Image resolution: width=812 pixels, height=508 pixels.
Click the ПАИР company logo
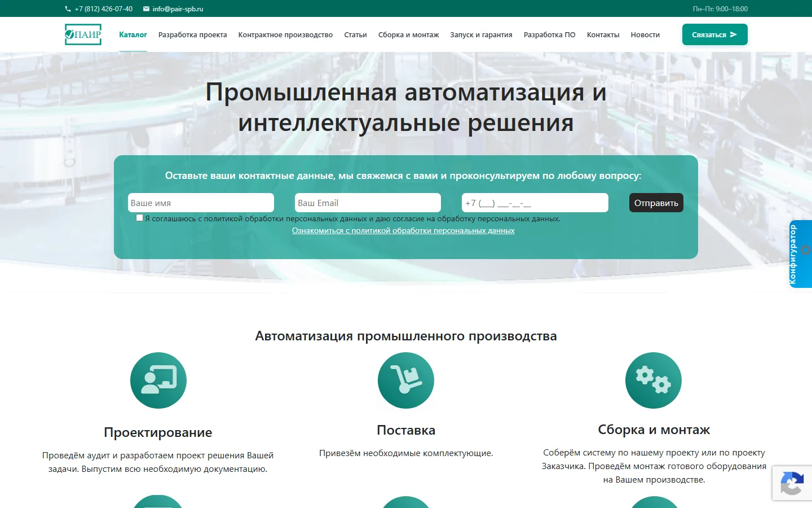point(83,34)
